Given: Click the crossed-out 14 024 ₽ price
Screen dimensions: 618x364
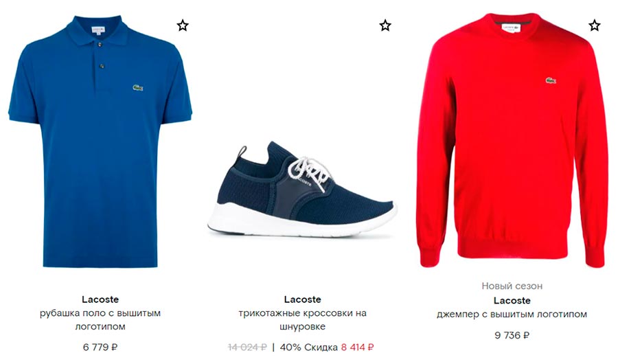Looking at the screenshot, I should click(247, 348).
